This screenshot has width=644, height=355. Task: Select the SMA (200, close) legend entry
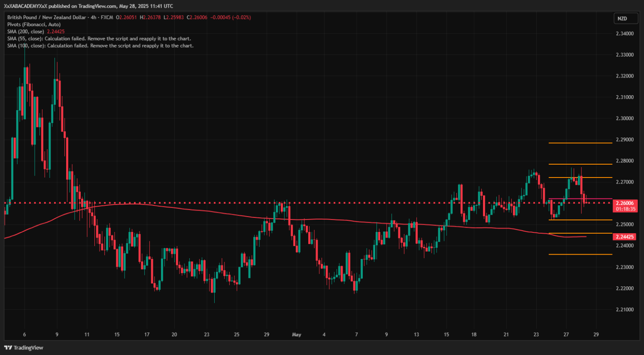(x=26, y=32)
